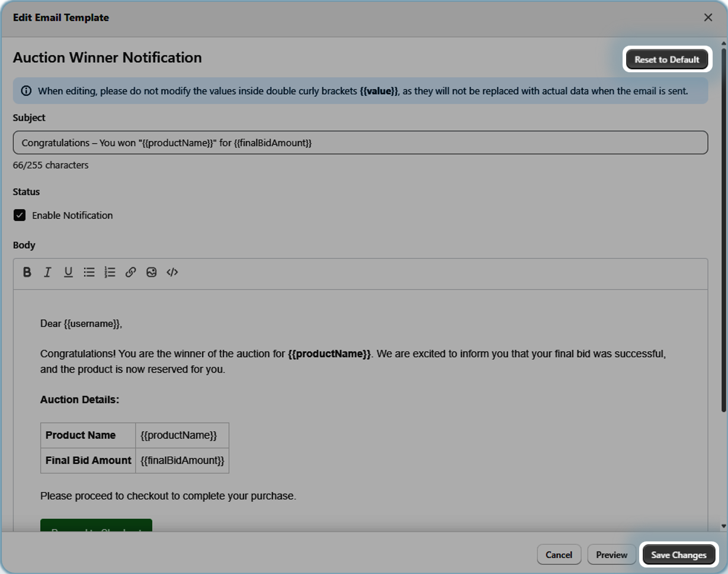This screenshot has width=728, height=574.
Task: Click the {{finalBidAmount}} table cell in body
Action: coord(182,460)
